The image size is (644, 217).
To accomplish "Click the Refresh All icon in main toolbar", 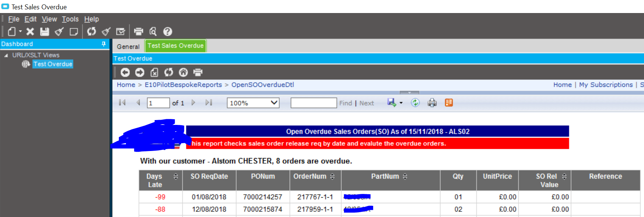I will [91, 32].
